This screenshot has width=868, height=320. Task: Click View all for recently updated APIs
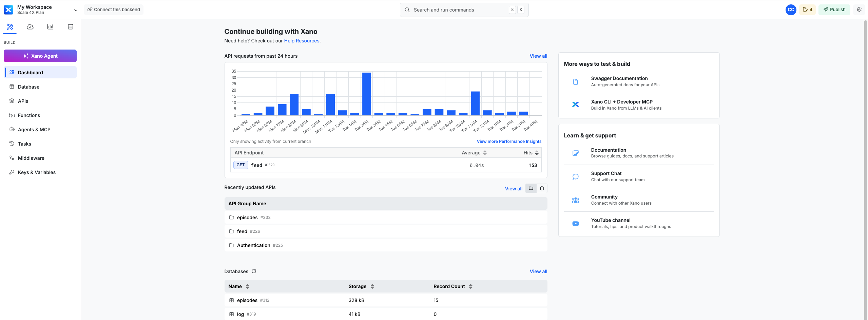514,189
